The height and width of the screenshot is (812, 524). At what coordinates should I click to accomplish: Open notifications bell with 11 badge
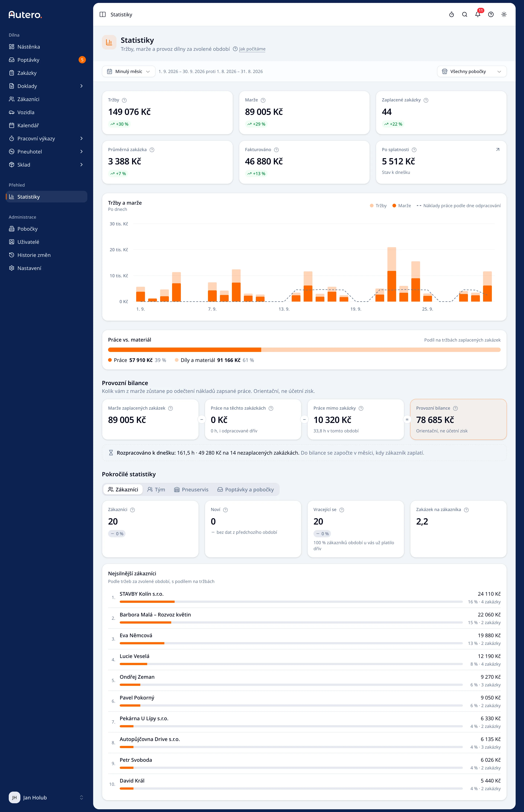tap(478, 14)
